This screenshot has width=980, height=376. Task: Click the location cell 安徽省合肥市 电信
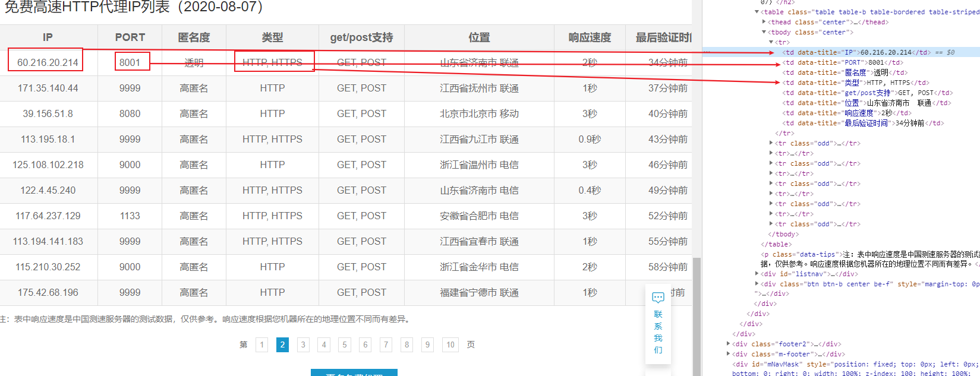479,216
